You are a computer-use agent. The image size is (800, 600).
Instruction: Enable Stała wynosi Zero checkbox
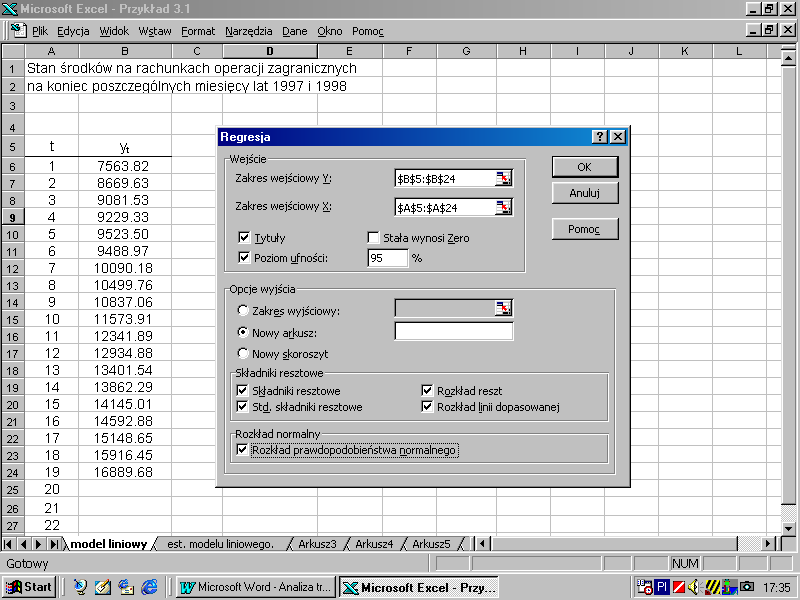tap(374, 238)
